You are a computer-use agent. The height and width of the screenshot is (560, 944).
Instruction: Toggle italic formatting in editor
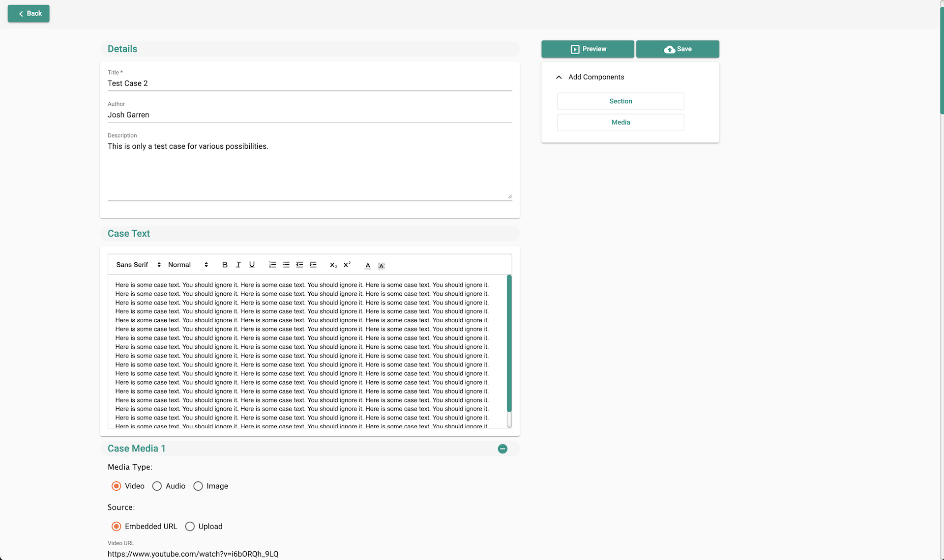coord(238,265)
